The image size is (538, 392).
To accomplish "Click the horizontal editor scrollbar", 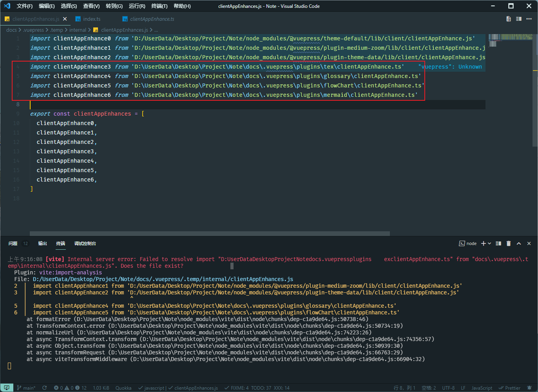I will tap(210, 234).
